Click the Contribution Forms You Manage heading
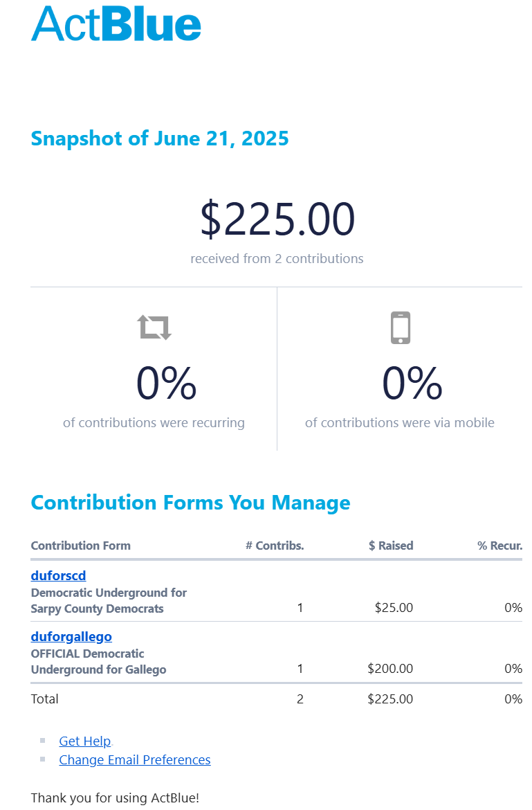 pyautogui.click(x=190, y=503)
